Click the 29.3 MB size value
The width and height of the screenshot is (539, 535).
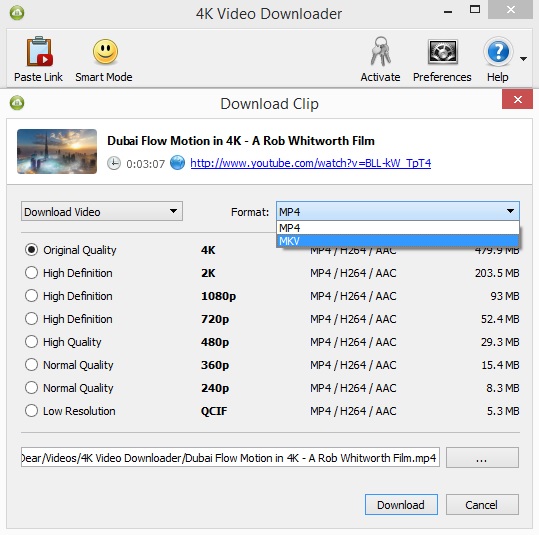click(x=500, y=342)
